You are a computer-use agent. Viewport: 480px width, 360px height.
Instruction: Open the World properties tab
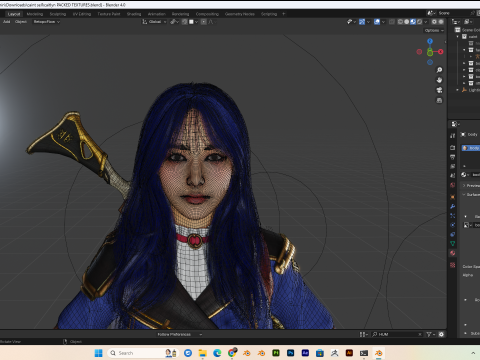(452, 185)
